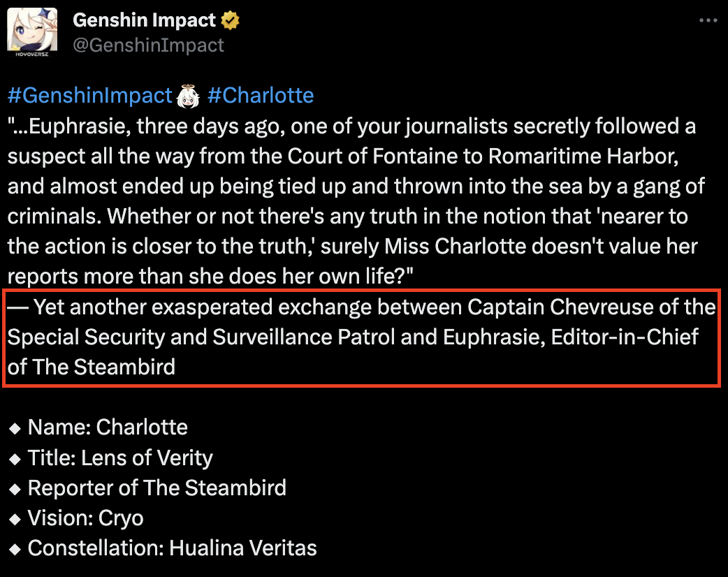This screenshot has width=728, height=577.
Task: Open the #GenshinImpact hashtag link
Action: click(89, 94)
